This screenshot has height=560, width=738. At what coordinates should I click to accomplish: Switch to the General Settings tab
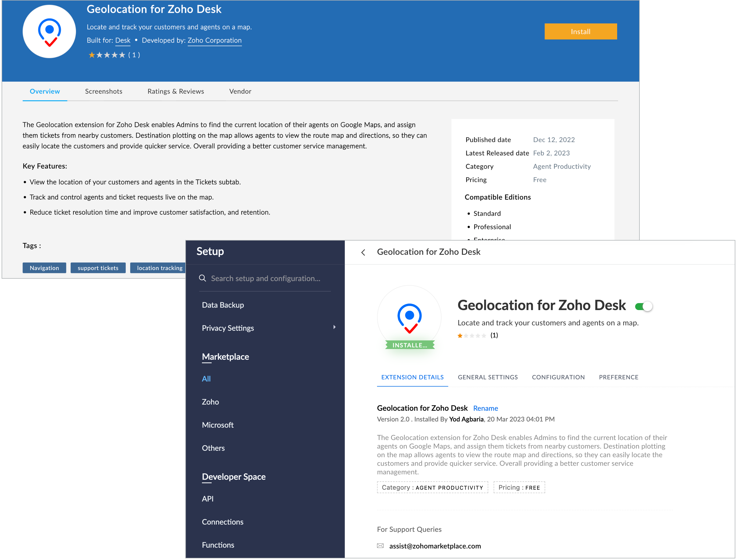click(x=487, y=377)
